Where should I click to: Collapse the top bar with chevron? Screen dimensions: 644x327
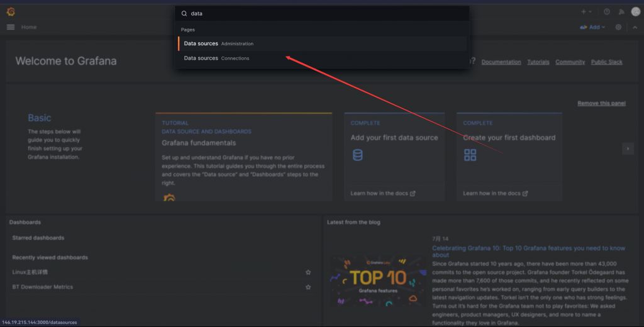635,27
